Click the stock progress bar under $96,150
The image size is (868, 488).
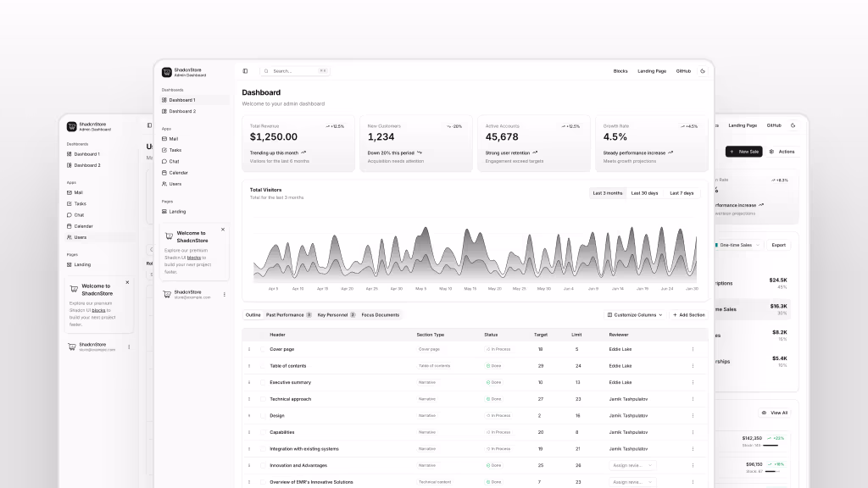pyautogui.click(x=773, y=471)
